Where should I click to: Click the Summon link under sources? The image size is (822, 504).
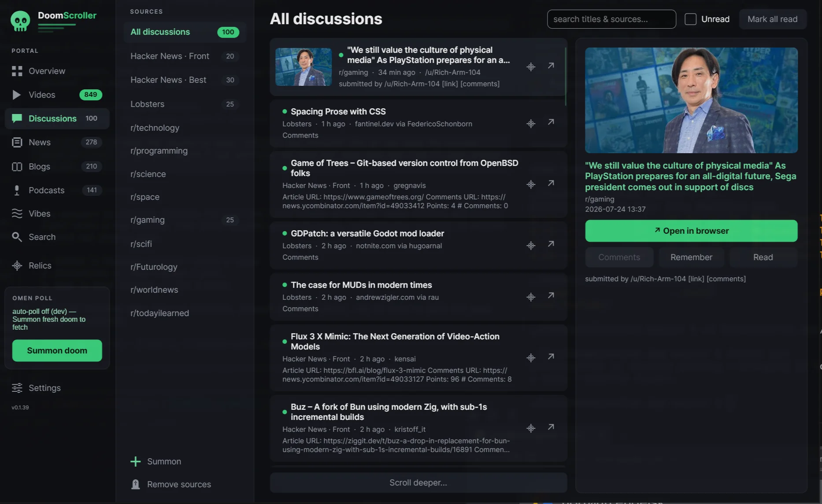click(164, 461)
